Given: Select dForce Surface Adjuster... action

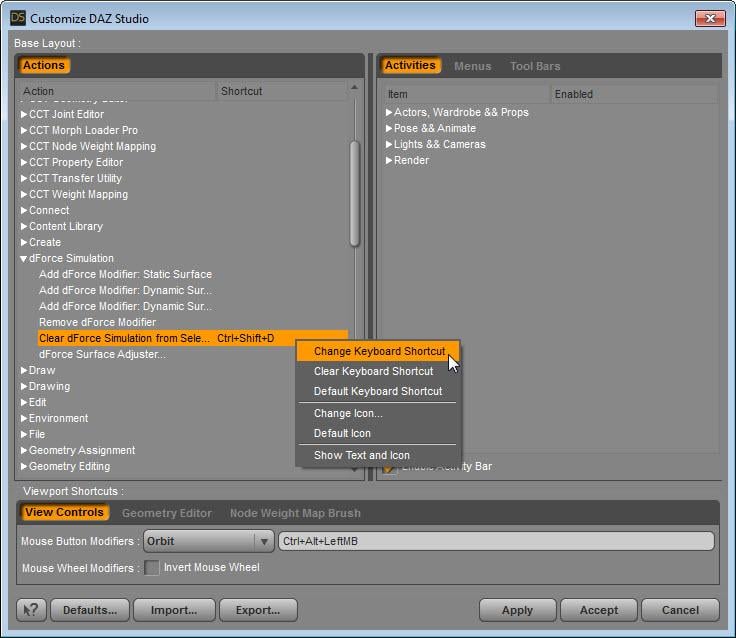Looking at the screenshot, I should (102, 354).
